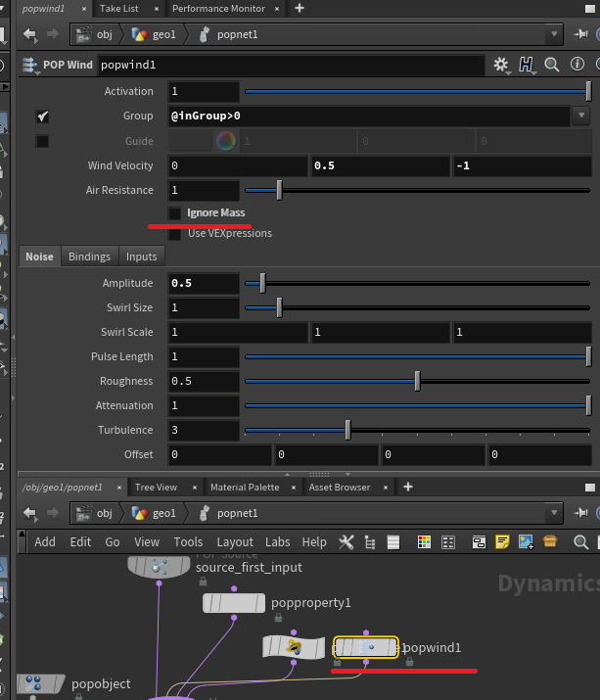Select the popproperty1 node

[234, 603]
